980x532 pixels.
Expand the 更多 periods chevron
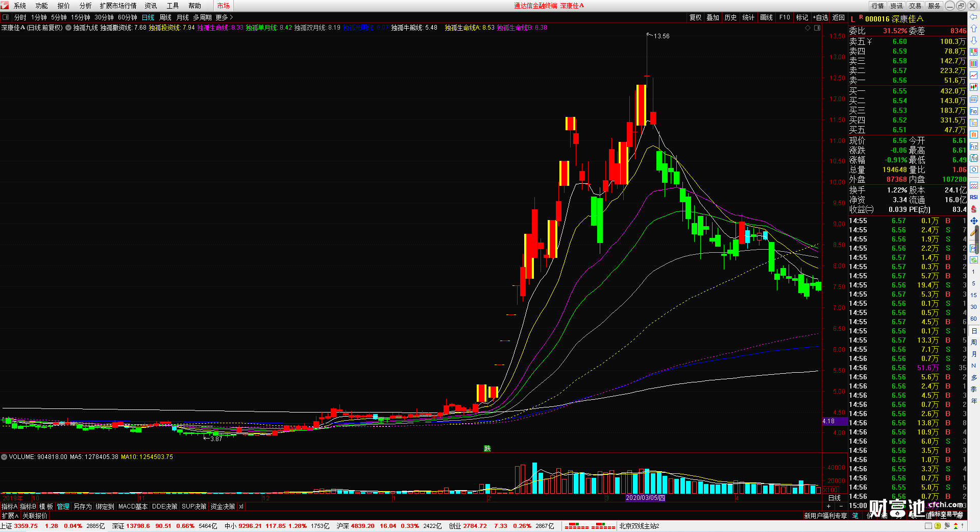231,17
